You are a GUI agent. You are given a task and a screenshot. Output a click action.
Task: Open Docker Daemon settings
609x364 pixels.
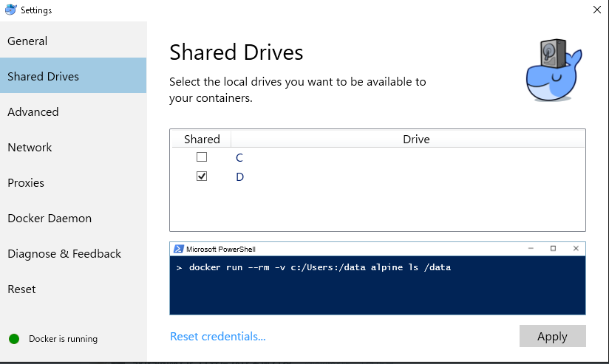pos(50,219)
